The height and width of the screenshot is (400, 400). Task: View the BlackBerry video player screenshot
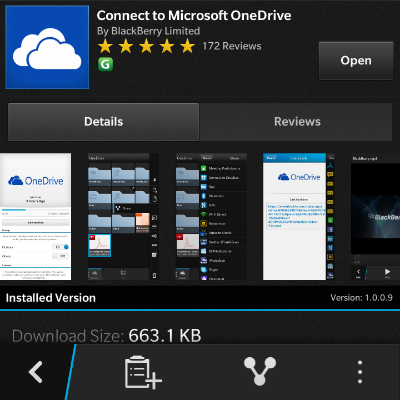coord(375,216)
